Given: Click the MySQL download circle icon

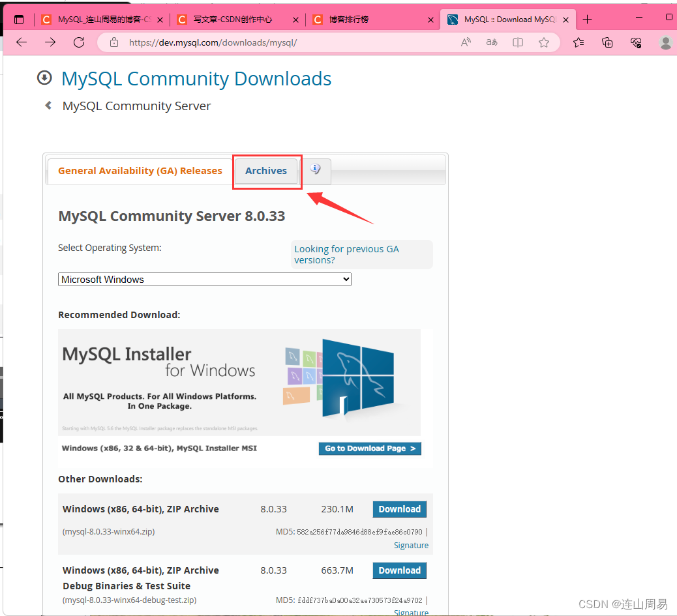Looking at the screenshot, I should click(x=44, y=78).
